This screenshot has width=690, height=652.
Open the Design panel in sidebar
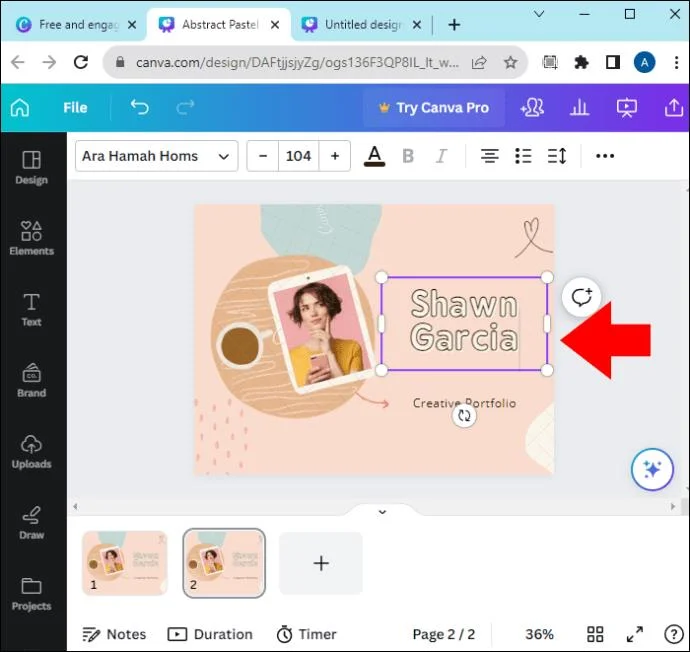click(x=31, y=168)
